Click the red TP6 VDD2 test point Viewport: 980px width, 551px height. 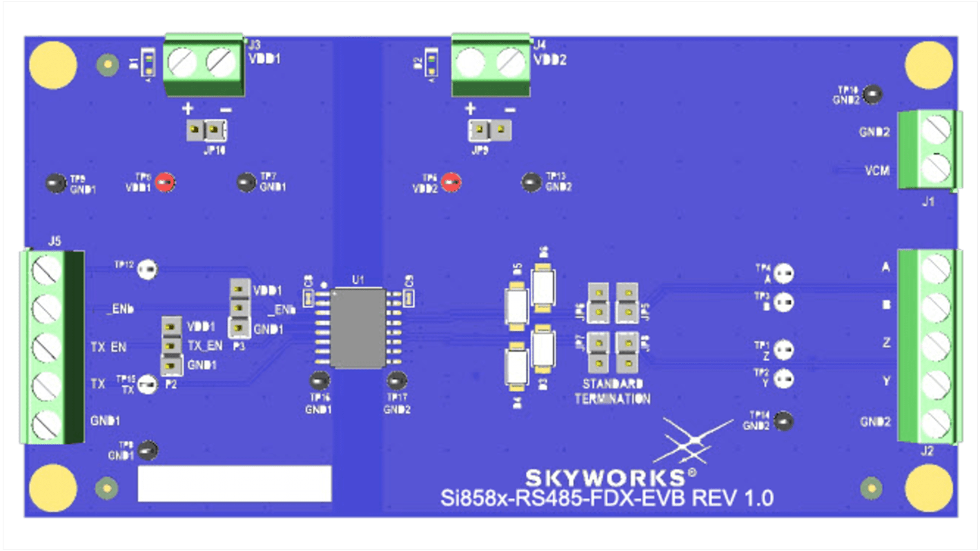pyautogui.click(x=451, y=183)
